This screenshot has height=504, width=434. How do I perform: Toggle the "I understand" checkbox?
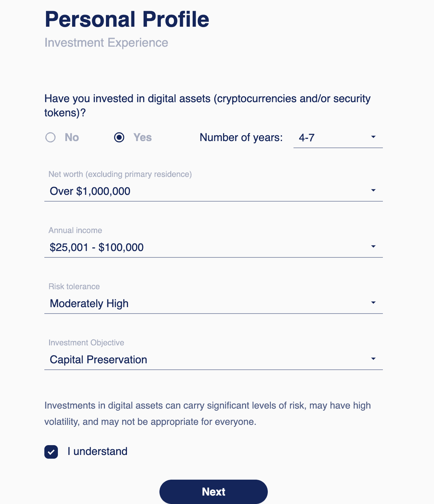pyautogui.click(x=51, y=452)
